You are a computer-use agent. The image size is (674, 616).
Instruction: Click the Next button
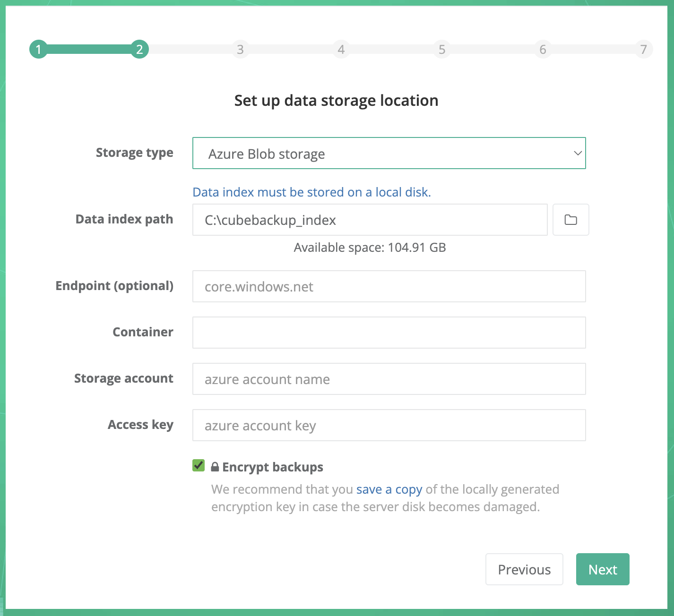click(602, 569)
